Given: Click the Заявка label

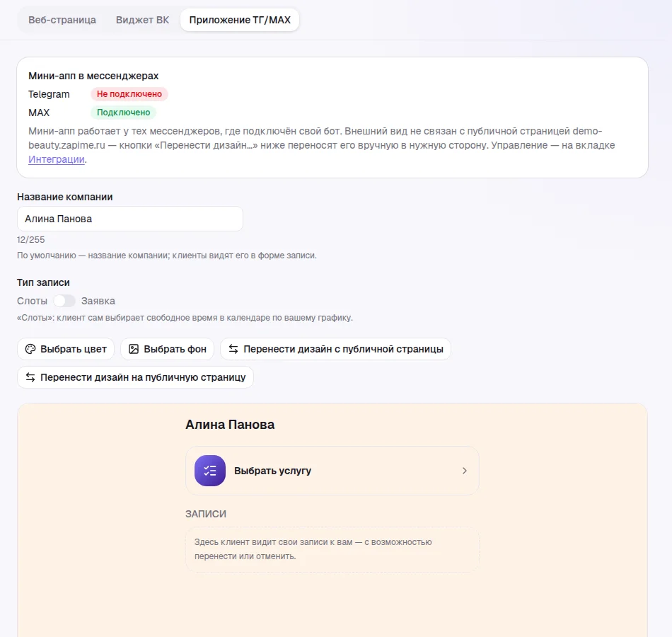Looking at the screenshot, I should click(x=98, y=301).
